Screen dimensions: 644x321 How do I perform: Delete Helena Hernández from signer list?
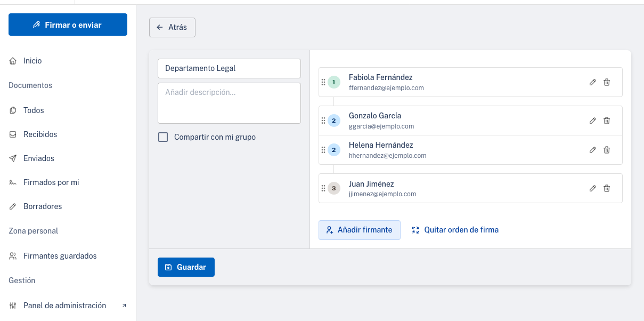click(606, 150)
